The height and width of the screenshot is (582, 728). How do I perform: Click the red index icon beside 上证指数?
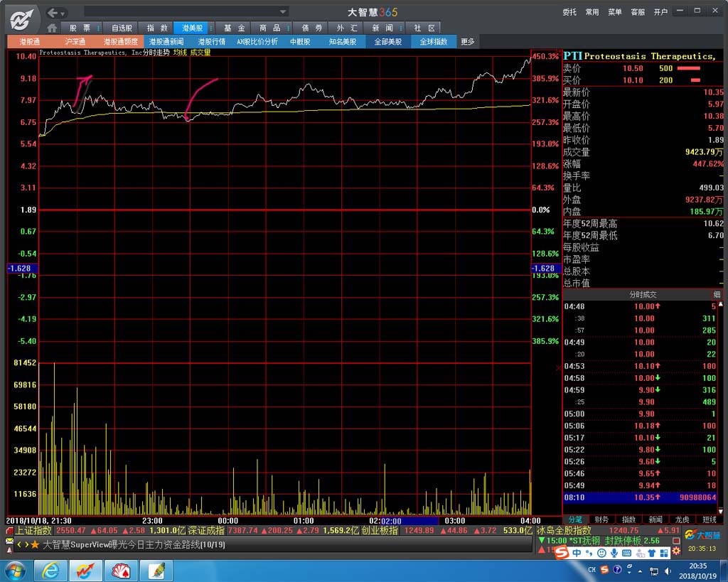[x=9, y=531]
